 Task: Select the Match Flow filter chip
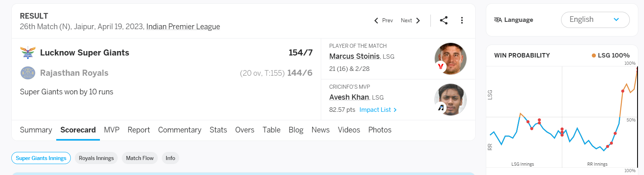[x=140, y=158]
